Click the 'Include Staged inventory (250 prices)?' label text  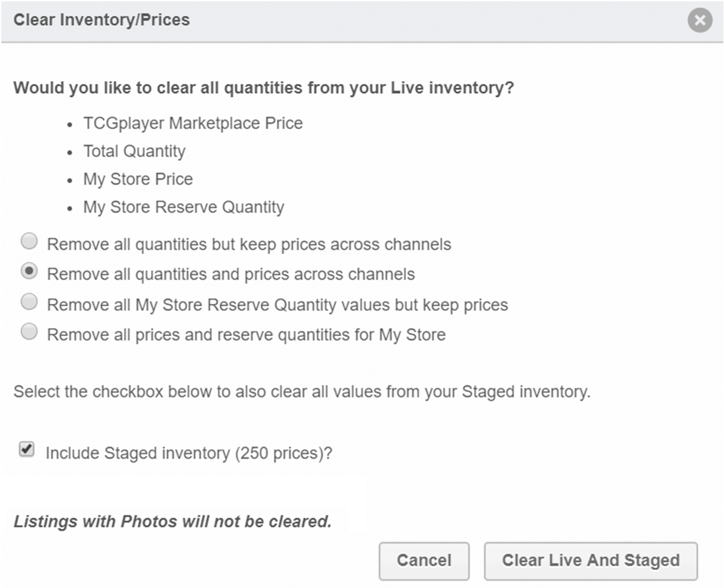pos(189,453)
